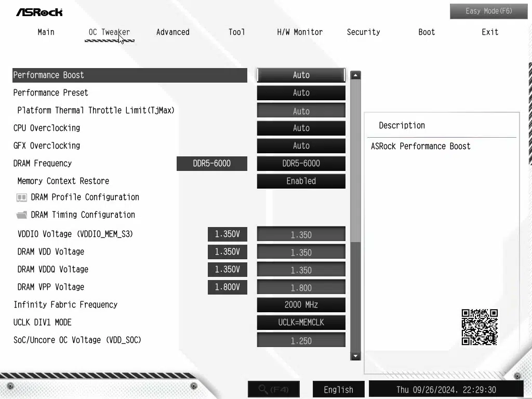Click the ASRock logo
Viewport: 532px width, 399px height.
(39, 12)
